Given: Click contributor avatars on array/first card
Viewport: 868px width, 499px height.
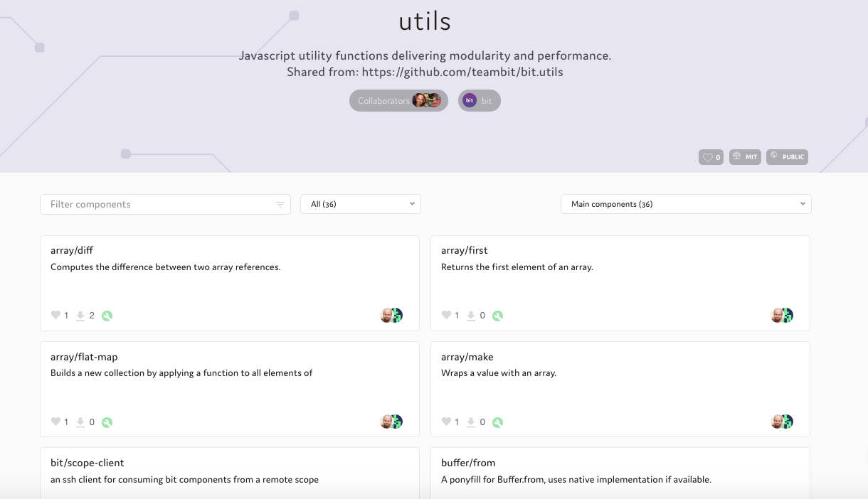Looking at the screenshot, I should tap(782, 316).
